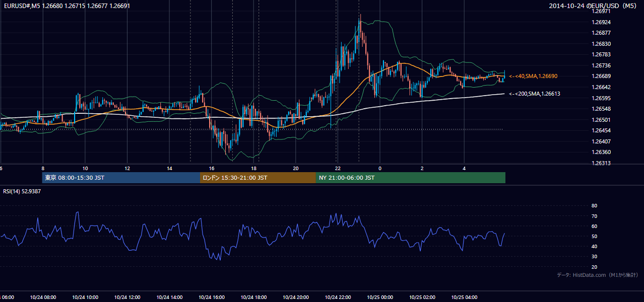Click the London 15:30-21:00 JST session bar
Image resolution: width=644 pixels, height=302 pixels.
(x=258, y=178)
